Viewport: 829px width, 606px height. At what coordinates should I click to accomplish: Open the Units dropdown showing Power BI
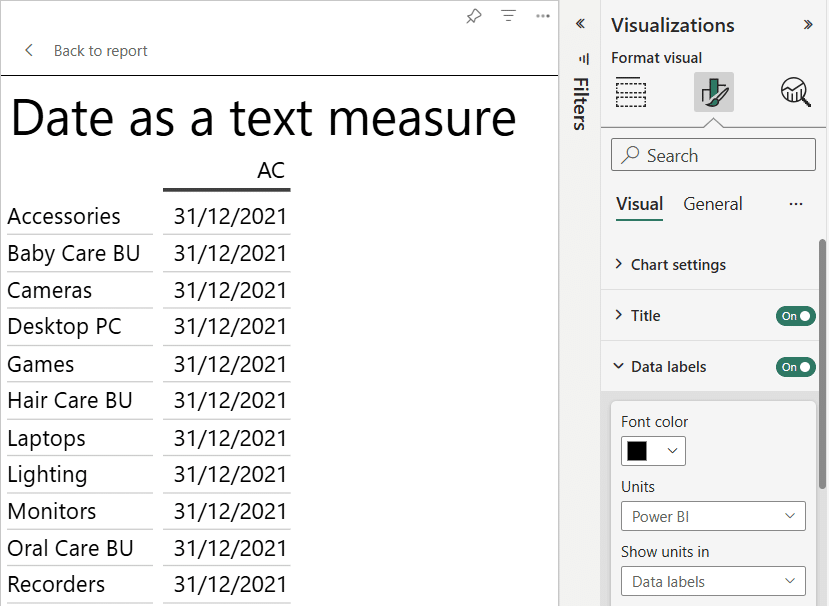point(713,517)
